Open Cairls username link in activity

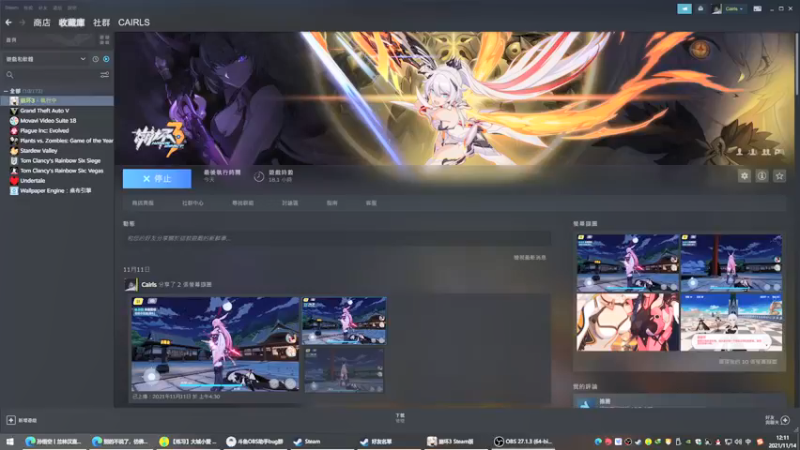click(149, 285)
